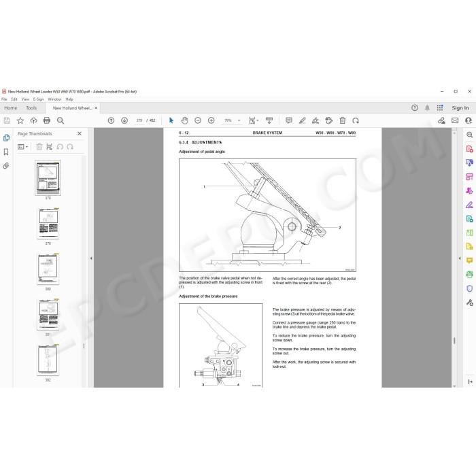The height and width of the screenshot is (476, 476).
Task: Close the New Holland Wheel document tab
Action: pos(96,107)
